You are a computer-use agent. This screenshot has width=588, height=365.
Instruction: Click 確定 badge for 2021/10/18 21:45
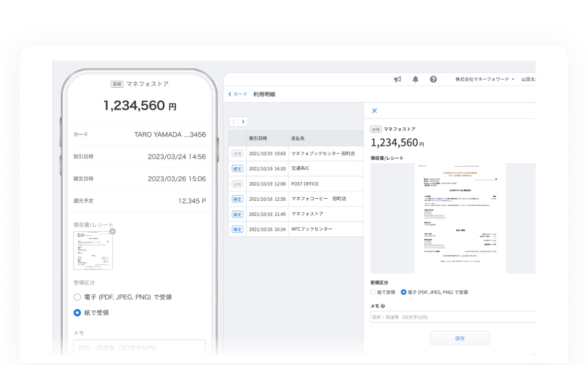coord(237,214)
